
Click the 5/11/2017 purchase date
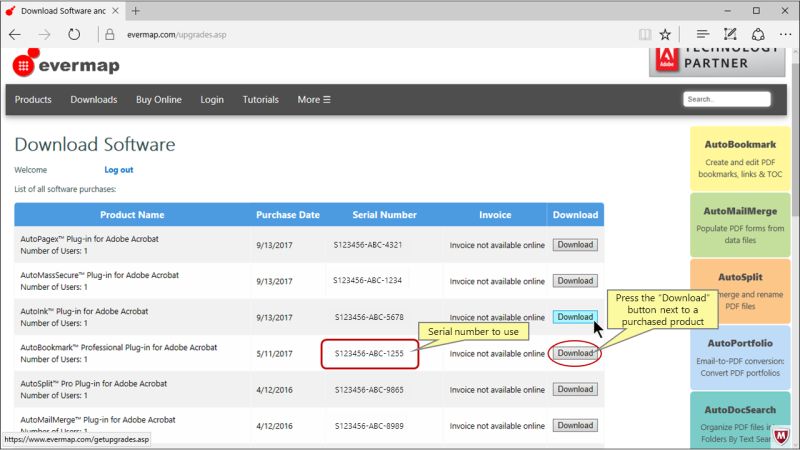(x=274, y=354)
